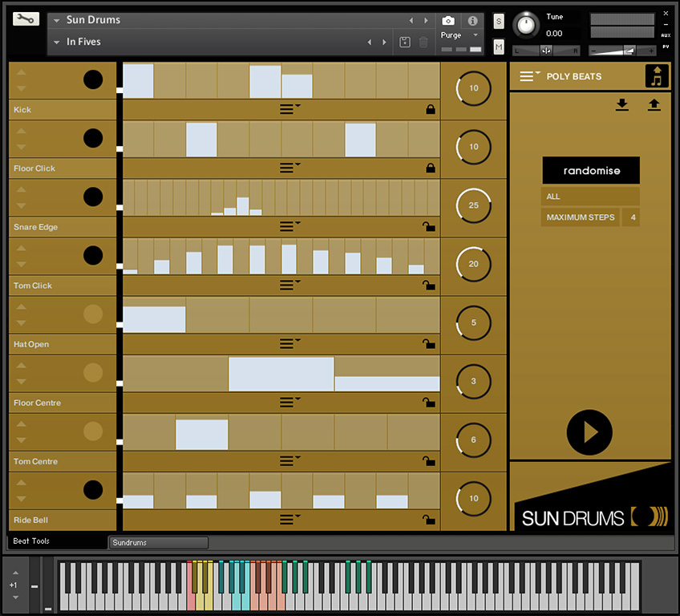
Task: Open the wrench instrument edit mode
Action: click(x=26, y=19)
